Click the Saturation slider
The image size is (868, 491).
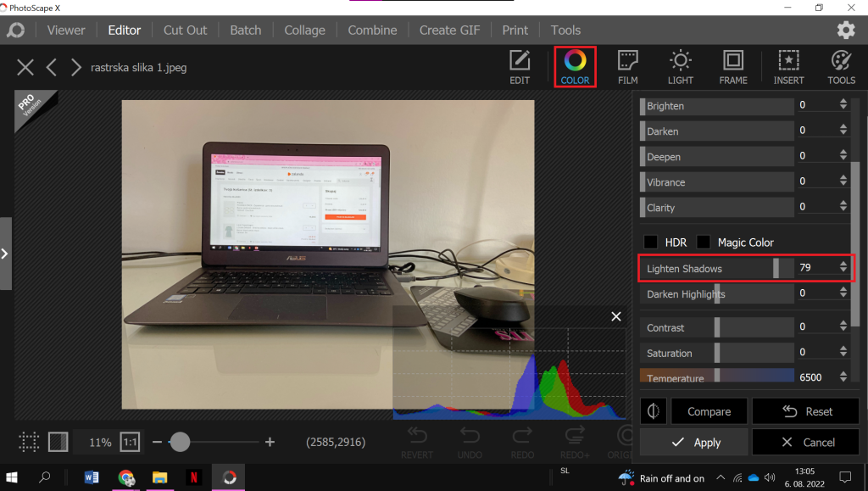pyautogui.click(x=717, y=353)
